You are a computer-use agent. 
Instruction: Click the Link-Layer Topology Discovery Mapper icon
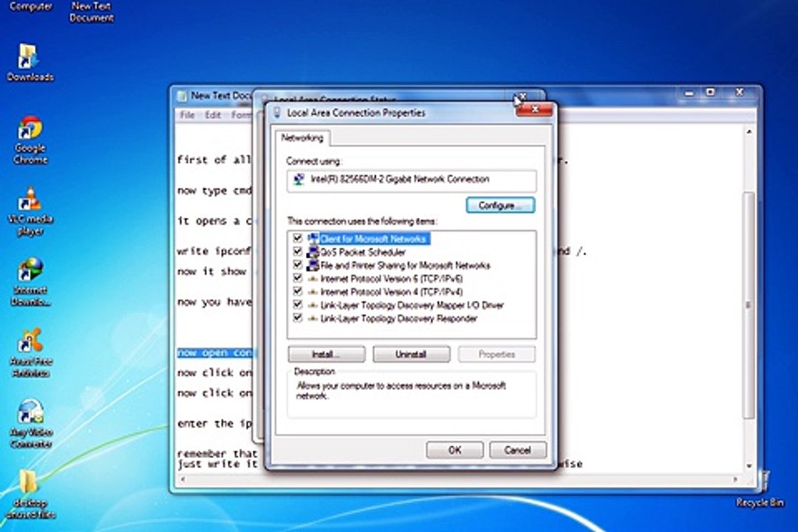point(313,305)
